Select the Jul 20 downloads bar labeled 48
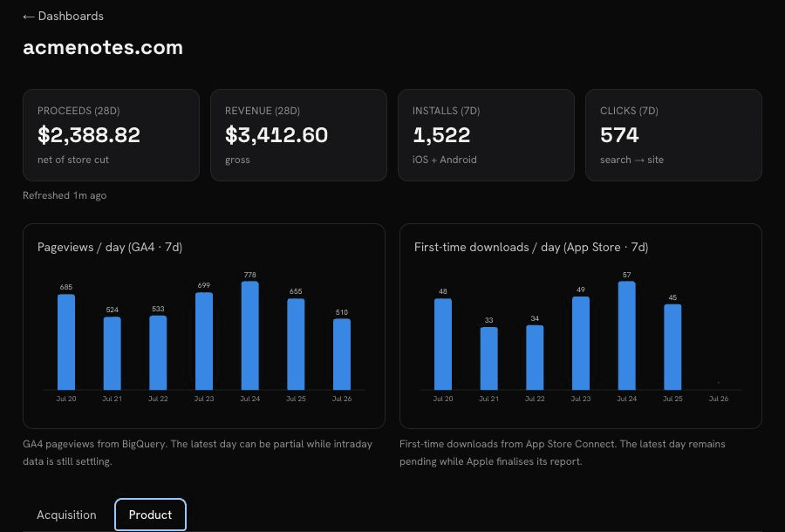Viewport: 785px width, 532px height. 443,344
